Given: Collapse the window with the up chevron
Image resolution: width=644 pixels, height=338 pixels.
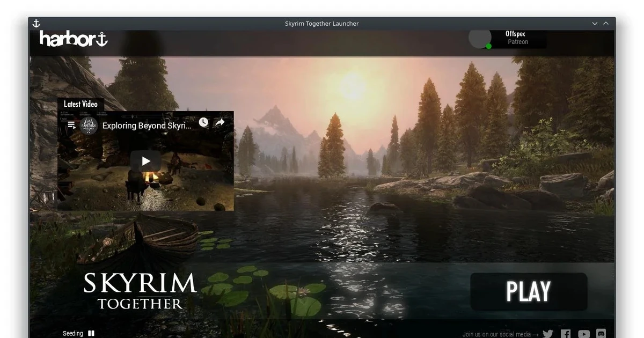Looking at the screenshot, I should [x=606, y=23].
